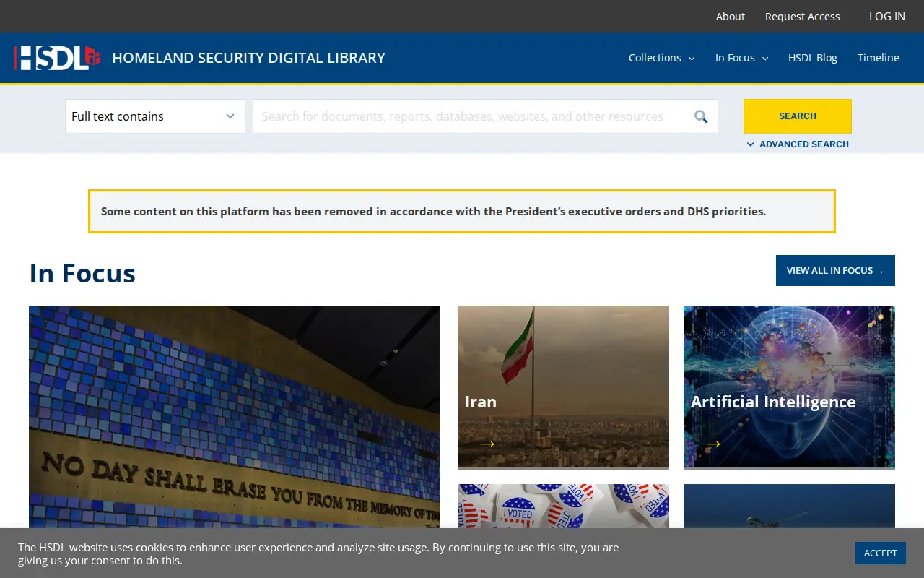Open the Full text contains dropdown

point(155,116)
